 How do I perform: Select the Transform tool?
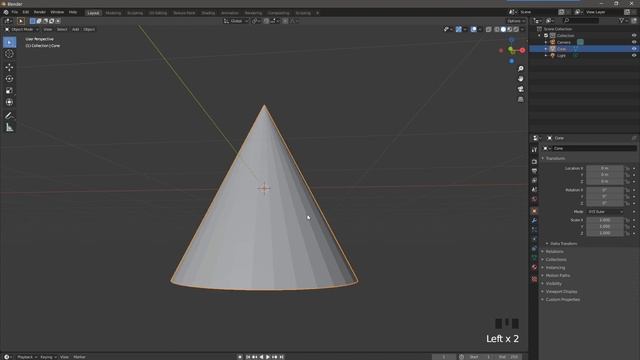[x=9, y=102]
